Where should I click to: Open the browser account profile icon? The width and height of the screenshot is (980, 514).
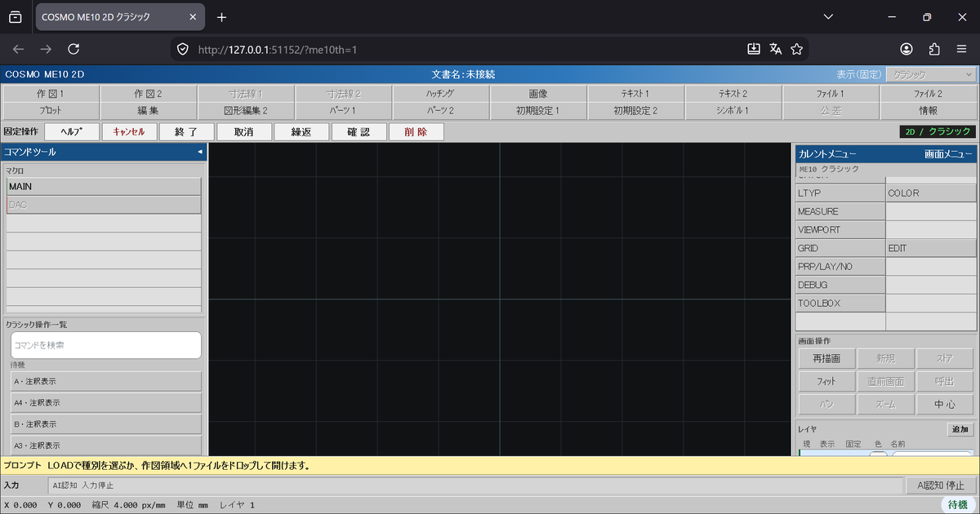point(907,49)
